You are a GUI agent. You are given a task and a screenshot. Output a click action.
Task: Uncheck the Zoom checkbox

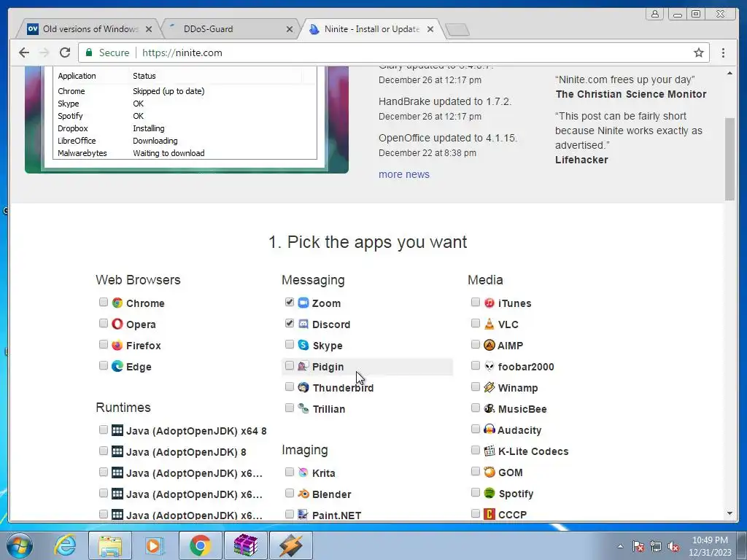[289, 302]
